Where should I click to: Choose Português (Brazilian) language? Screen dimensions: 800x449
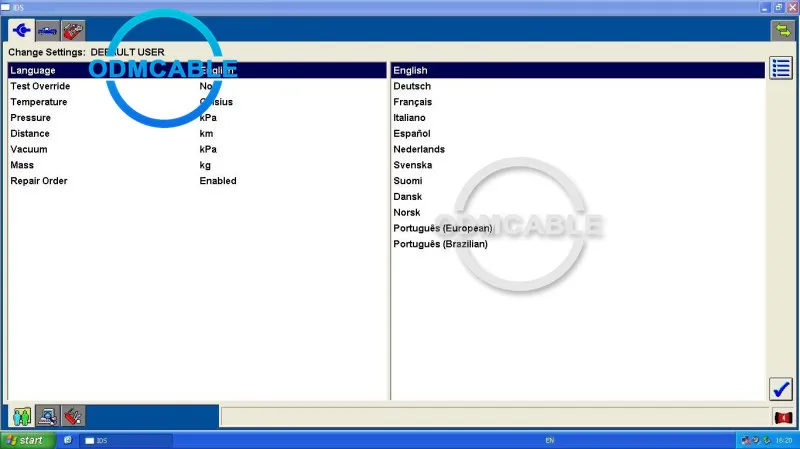[578, 244]
